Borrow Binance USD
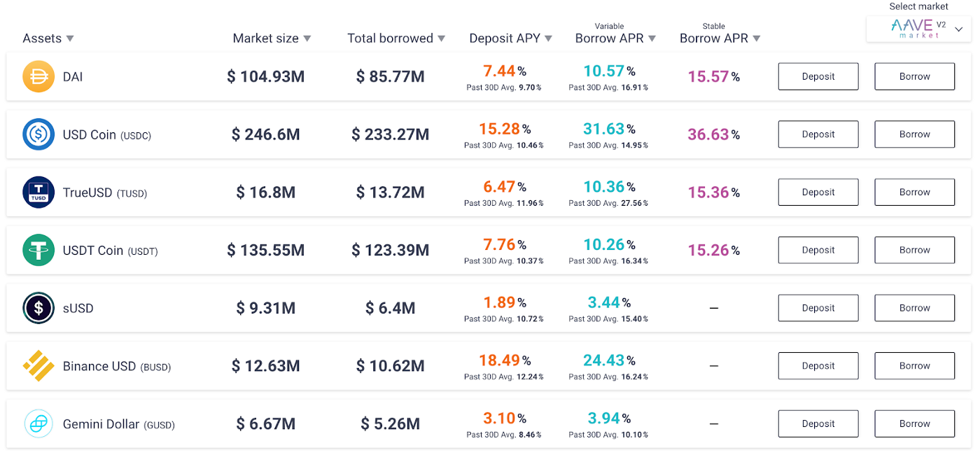This screenshot has height=455, width=980. point(915,366)
